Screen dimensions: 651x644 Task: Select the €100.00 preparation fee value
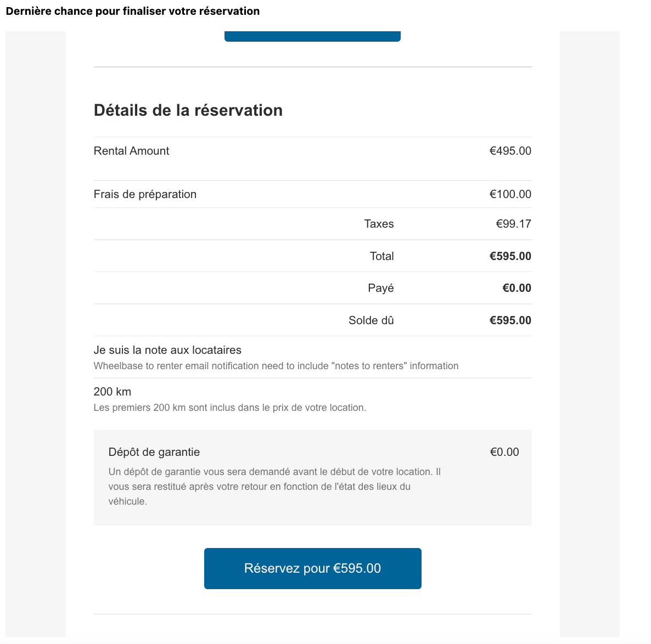(x=510, y=194)
